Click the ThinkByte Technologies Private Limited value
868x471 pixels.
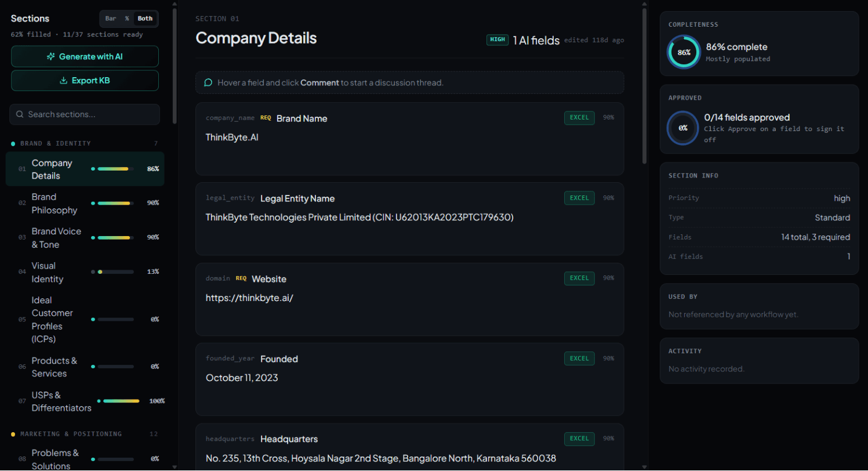[x=359, y=217]
